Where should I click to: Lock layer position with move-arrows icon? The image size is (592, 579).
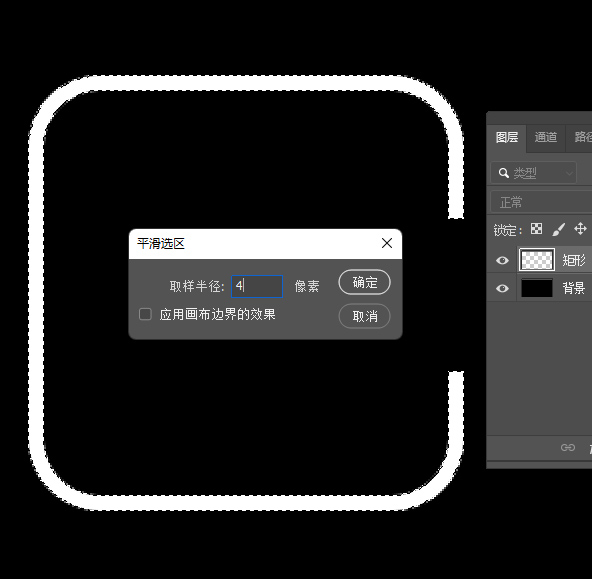pyautogui.click(x=580, y=229)
